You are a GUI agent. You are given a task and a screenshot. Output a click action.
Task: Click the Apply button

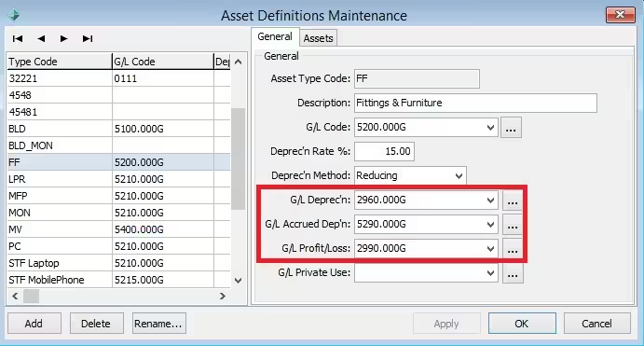click(446, 324)
